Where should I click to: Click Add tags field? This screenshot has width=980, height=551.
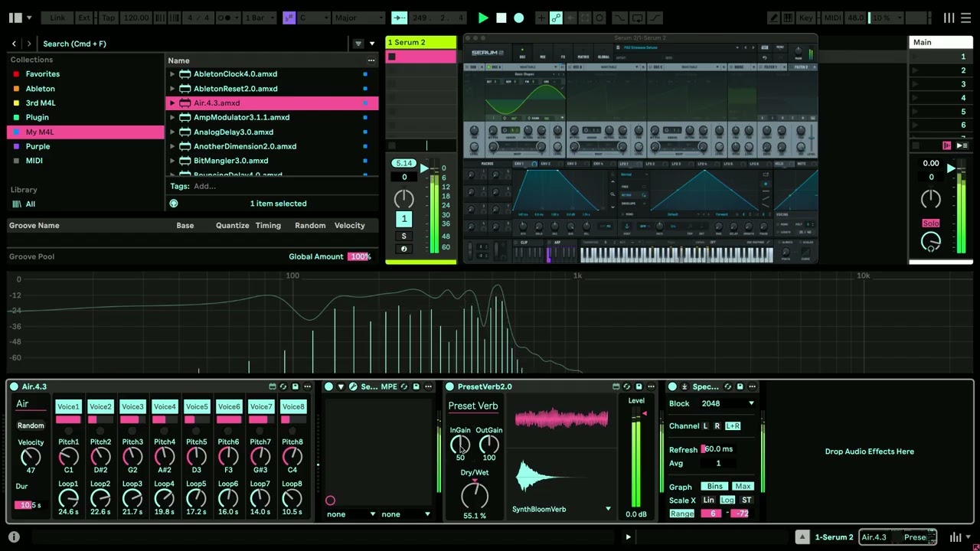tap(204, 186)
